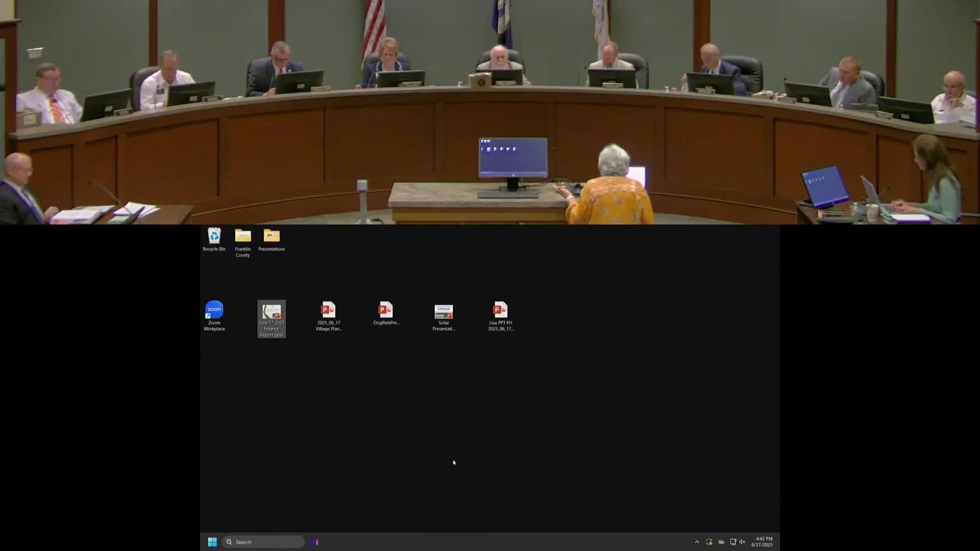This screenshot has height=551, width=980.
Task: Open the Franklin County folder
Action: point(243,236)
